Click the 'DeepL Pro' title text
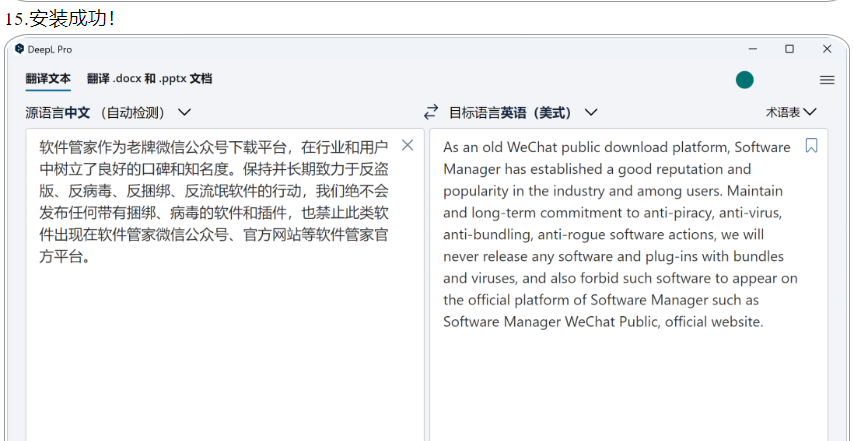This screenshot has width=853, height=441. (50, 49)
